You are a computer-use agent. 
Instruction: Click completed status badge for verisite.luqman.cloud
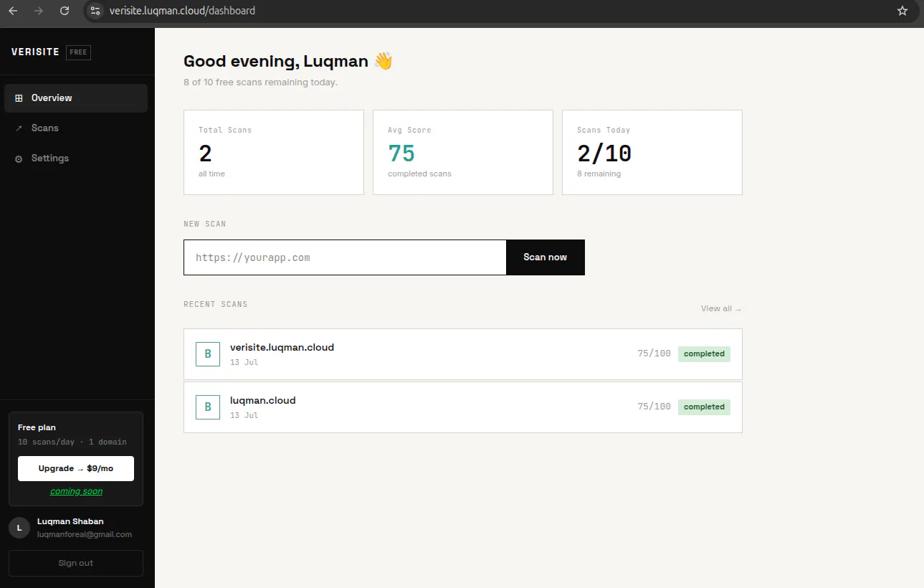click(704, 354)
